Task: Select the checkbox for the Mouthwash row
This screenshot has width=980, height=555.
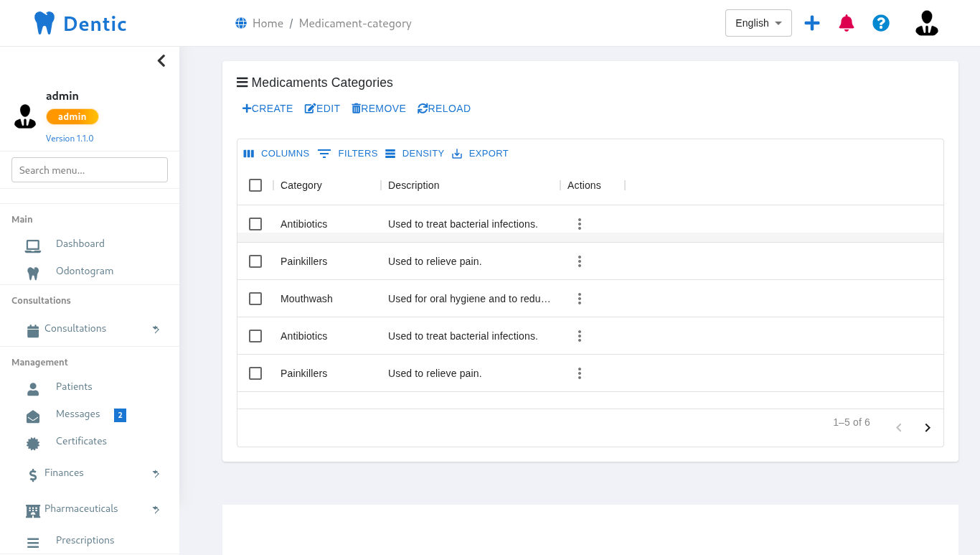Action: tap(255, 299)
